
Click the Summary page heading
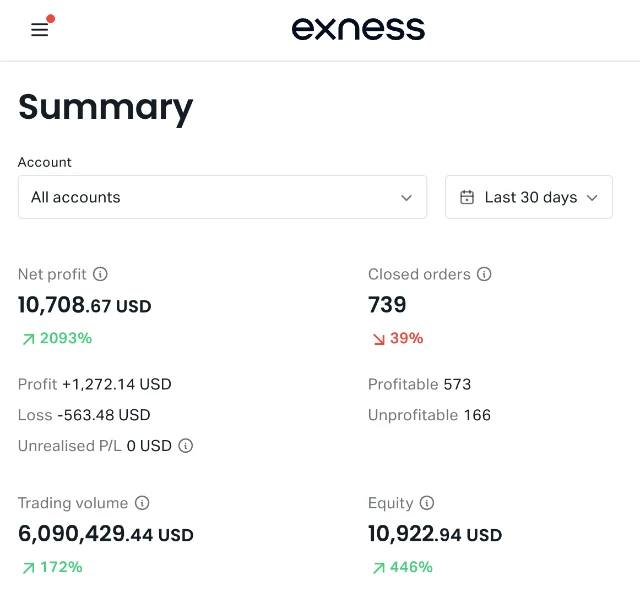tap(106, 108)
